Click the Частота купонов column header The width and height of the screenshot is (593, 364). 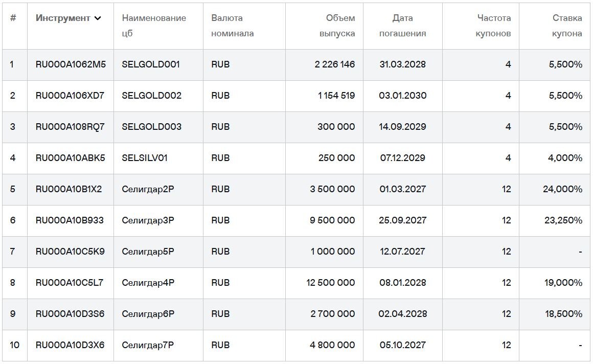click(493, 26)
